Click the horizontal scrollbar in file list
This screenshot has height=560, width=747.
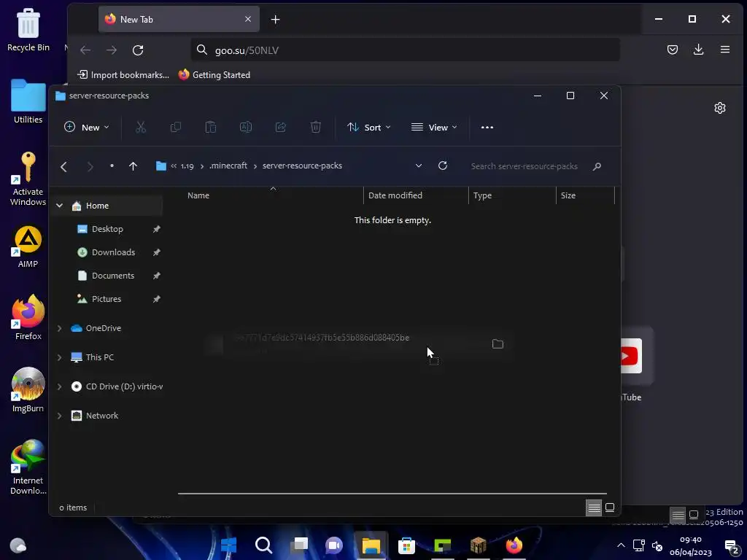click(392, 494)
